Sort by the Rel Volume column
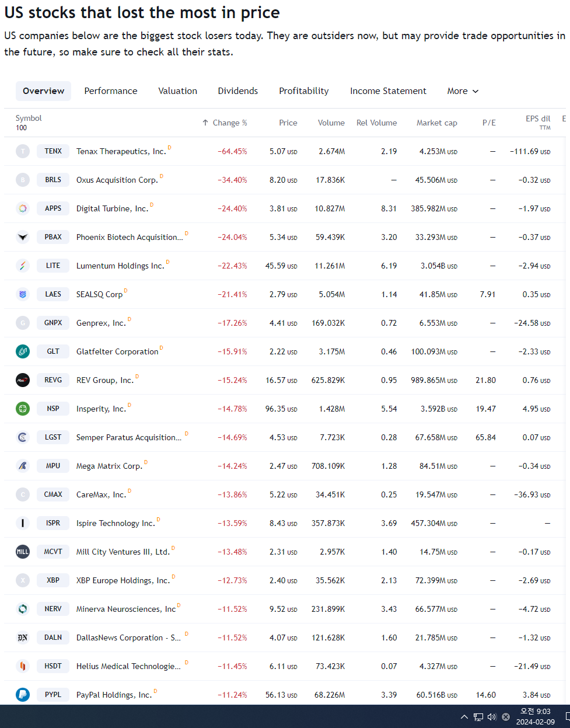The height and width of the screenshot is (728, 570). [x=377, y=123]
